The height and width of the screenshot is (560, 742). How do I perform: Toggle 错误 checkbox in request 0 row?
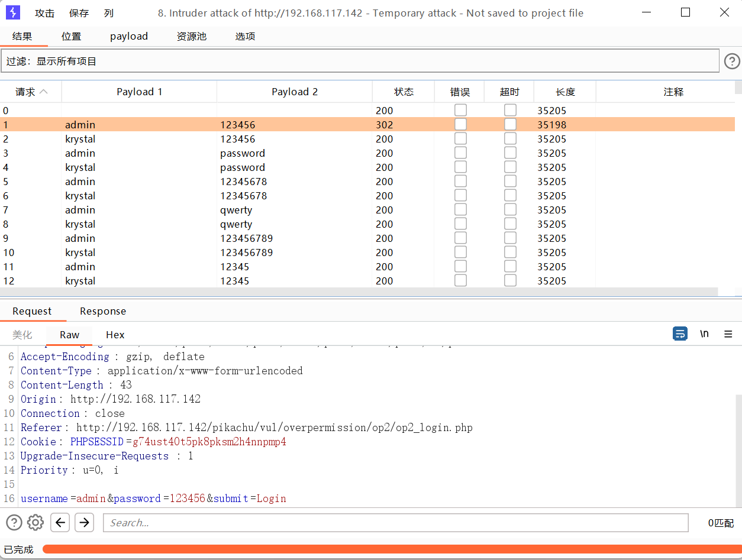tap(460, 110)
